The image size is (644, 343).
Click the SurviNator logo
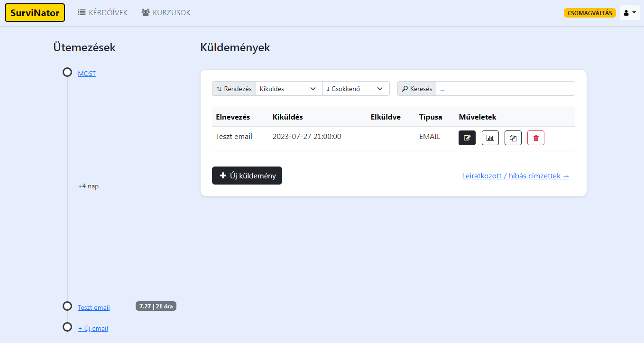click(x=35, y=13)
